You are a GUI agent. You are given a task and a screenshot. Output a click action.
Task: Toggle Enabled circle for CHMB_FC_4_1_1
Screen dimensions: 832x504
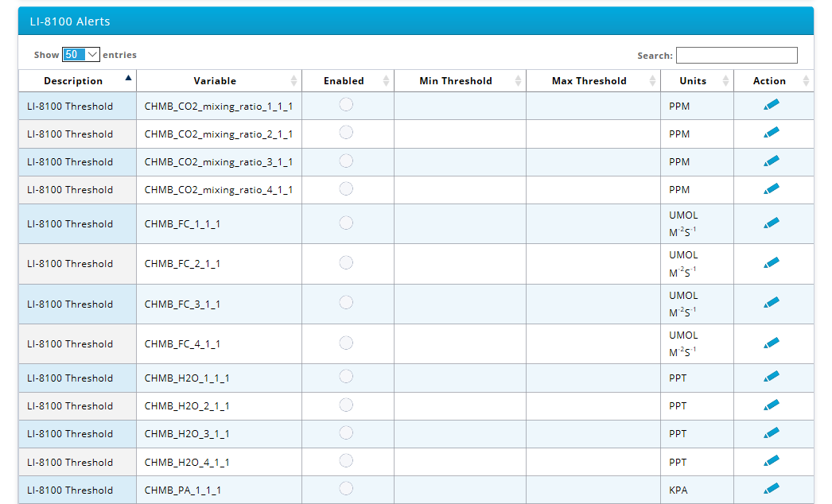coord(346,343)
